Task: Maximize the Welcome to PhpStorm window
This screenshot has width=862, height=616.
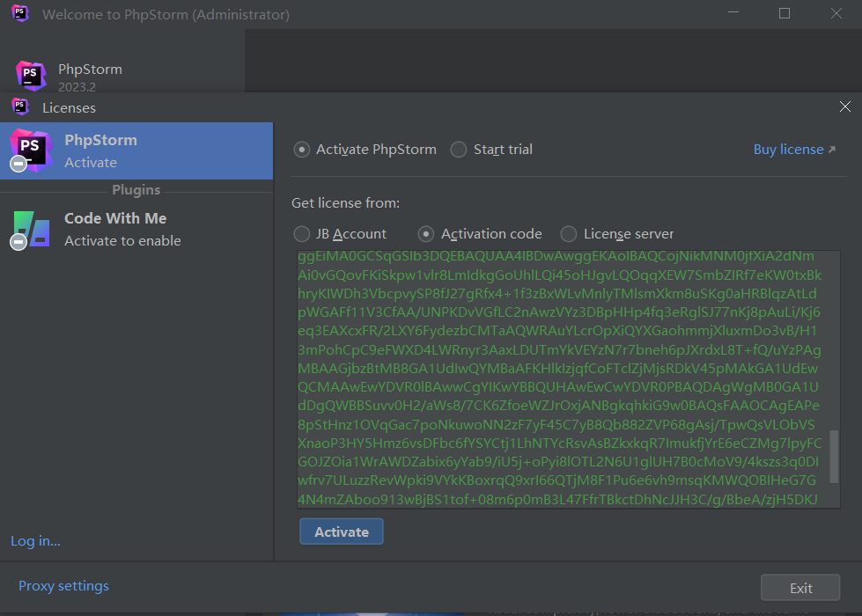Action: coord(785,14)
